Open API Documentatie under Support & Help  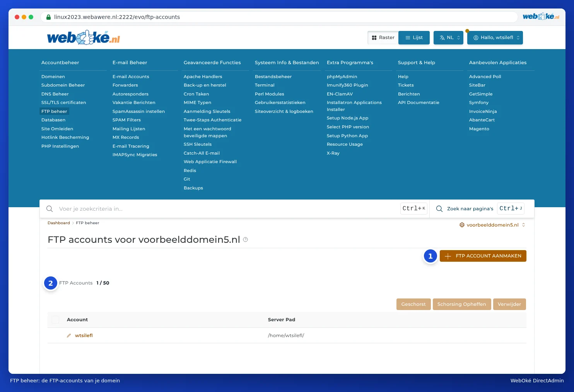point(419,102)
